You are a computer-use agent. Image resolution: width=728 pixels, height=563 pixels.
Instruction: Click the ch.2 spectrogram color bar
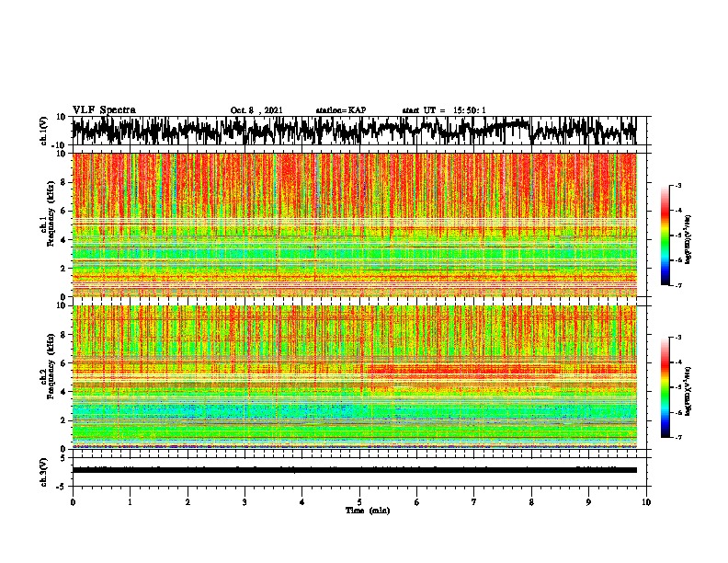665,387
